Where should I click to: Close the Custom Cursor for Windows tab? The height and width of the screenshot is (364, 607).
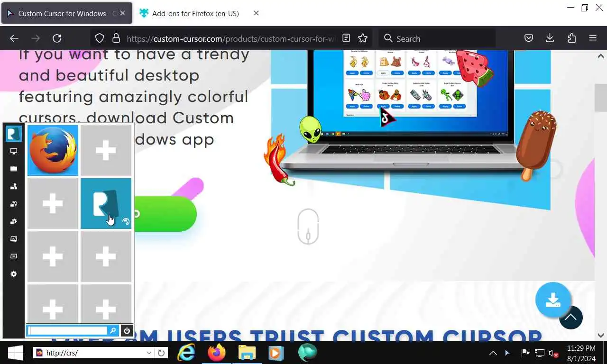[x=122, y=13]
